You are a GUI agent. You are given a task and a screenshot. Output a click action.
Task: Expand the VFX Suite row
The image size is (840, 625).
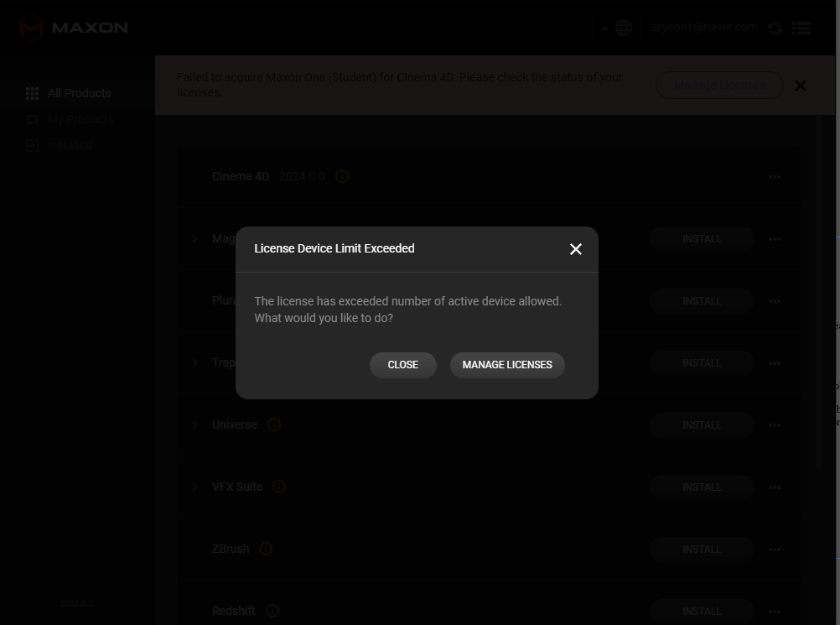(195, 487)
